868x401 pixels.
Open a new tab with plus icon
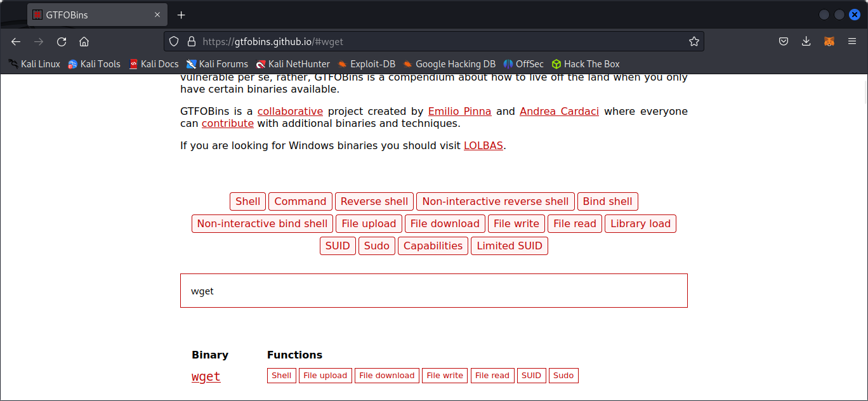point(181,15)
